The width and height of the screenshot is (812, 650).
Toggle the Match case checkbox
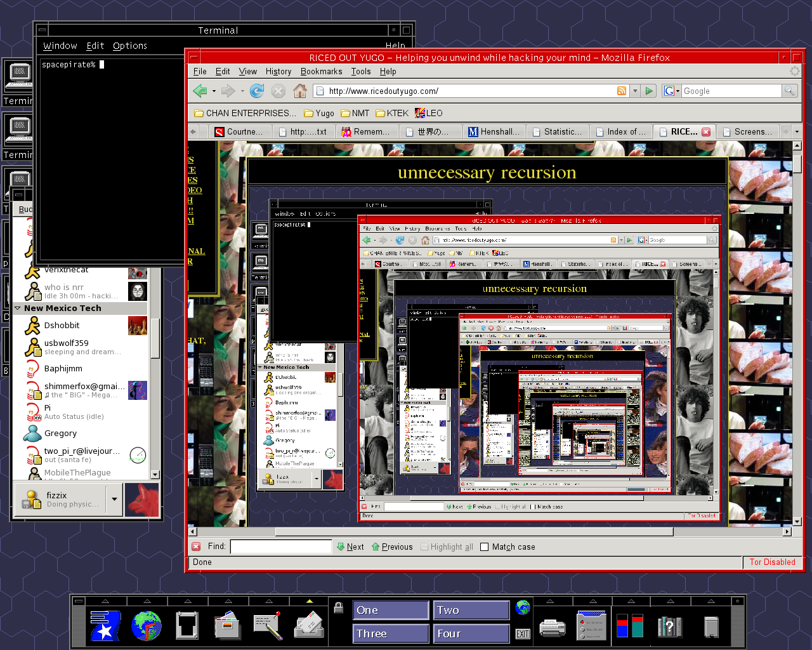click(485, 547)
